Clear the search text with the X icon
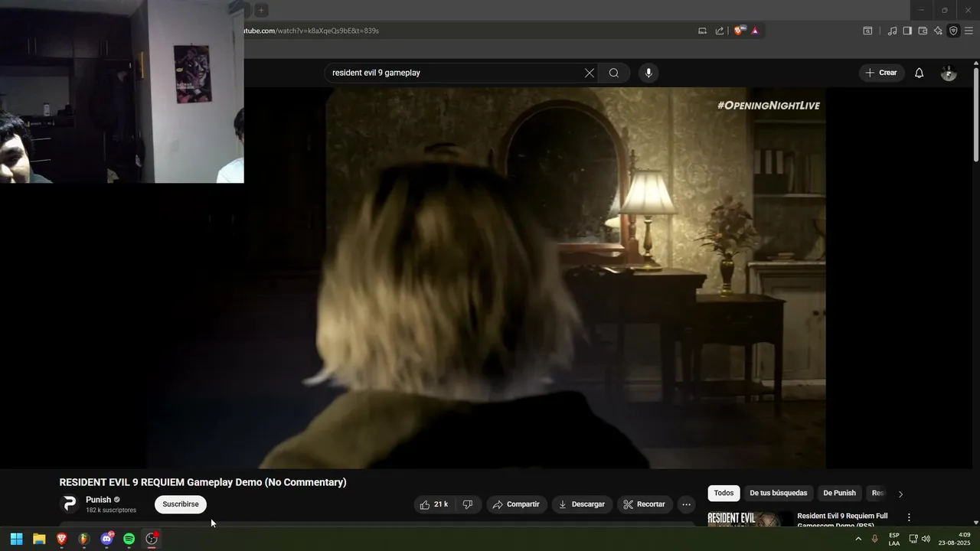The image size is (980, 551). 589,73
